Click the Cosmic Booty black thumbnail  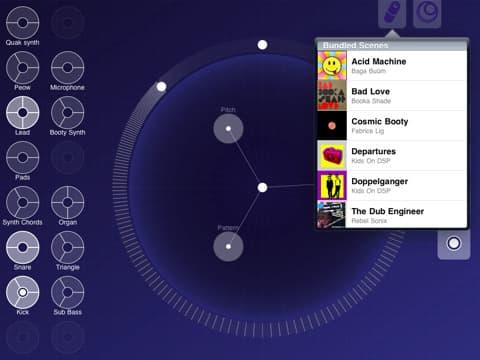[x=332, y=126]
